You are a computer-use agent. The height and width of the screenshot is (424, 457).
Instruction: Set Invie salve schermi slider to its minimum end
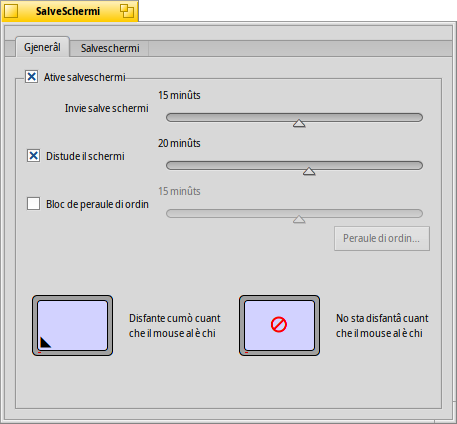168,117
